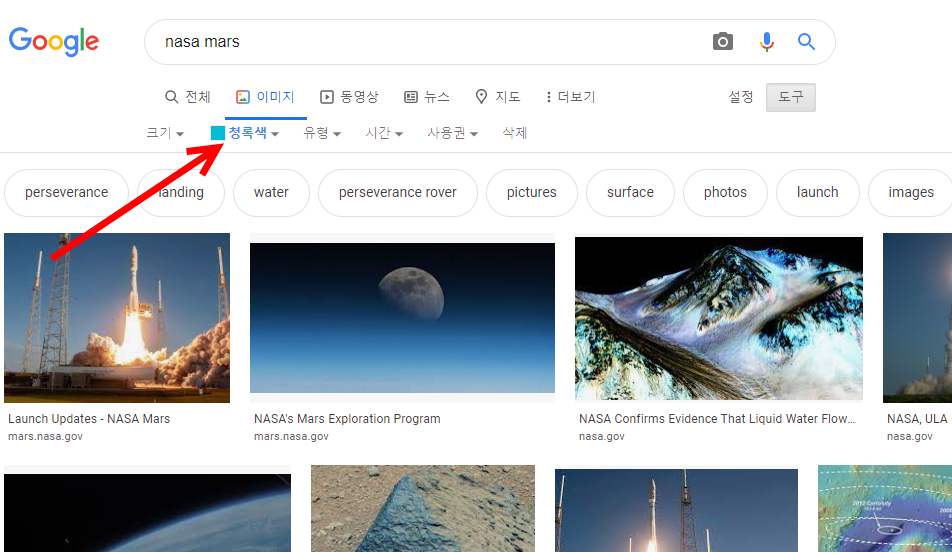The image size is (952, 552).
Task: Expand the 시간 (Time) filter dropdown
Action: [384, 132]
